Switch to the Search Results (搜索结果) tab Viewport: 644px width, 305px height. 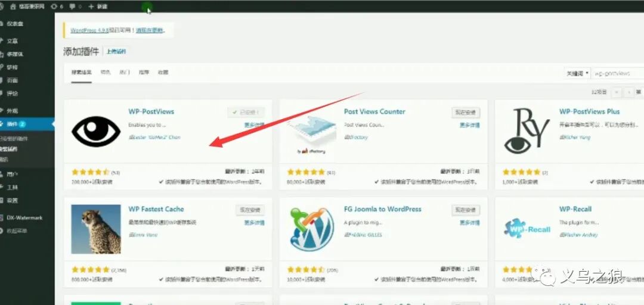pos(81,73)
